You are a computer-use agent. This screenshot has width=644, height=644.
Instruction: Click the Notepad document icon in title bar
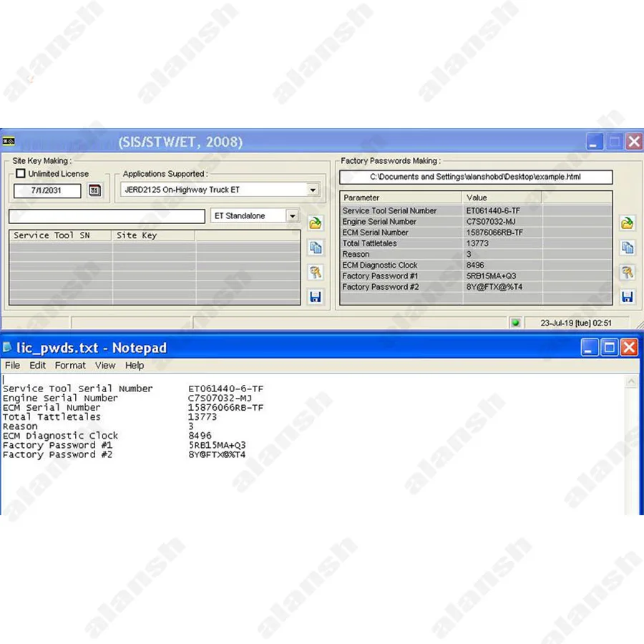(7, 348)
